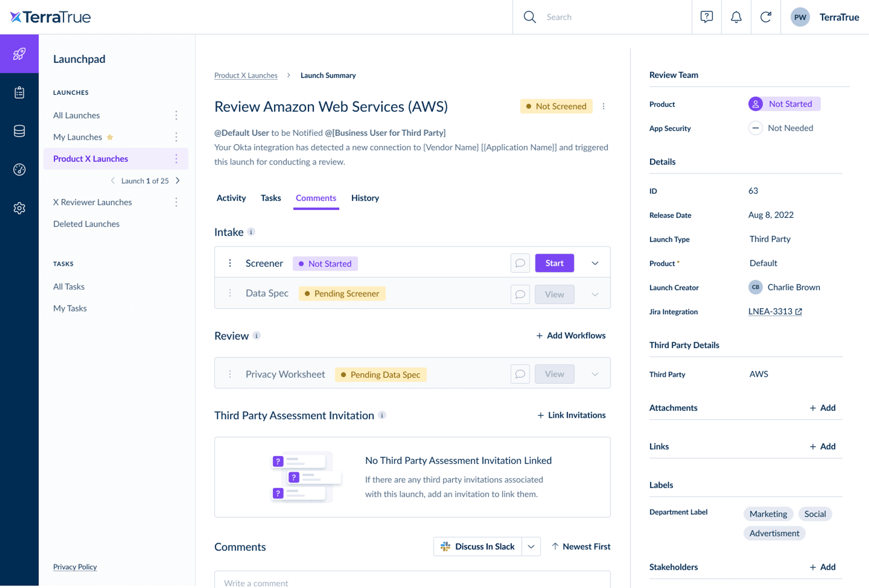This screenshot has height=588, width=869.
Task: Open Product X Launches breadcrumb link
Action: point(246,76)
